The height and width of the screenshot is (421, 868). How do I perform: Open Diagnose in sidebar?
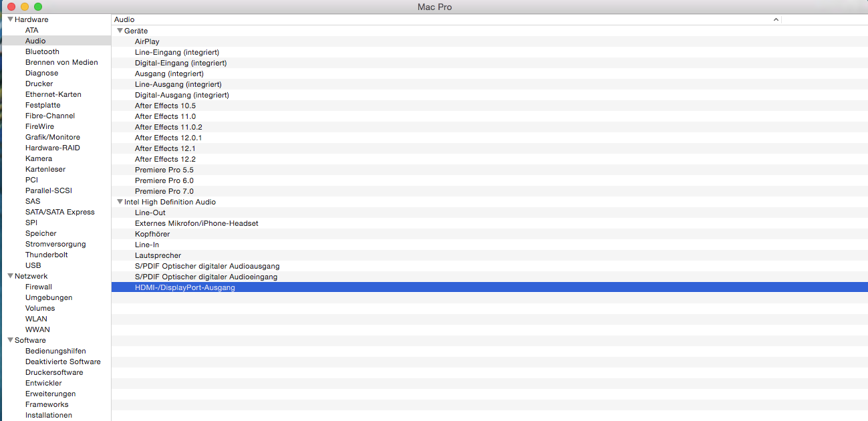click(x=41, y=73)
